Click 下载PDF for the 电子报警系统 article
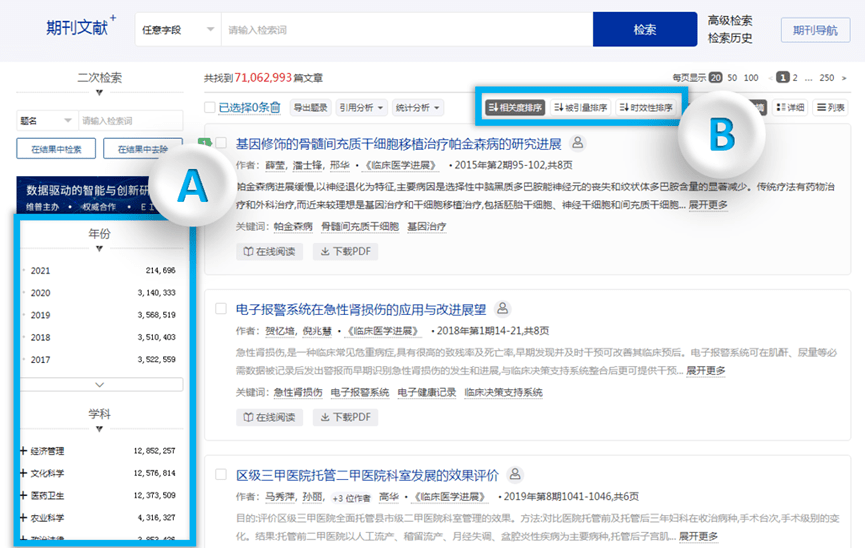865x548 pixels. click(345, 417)
